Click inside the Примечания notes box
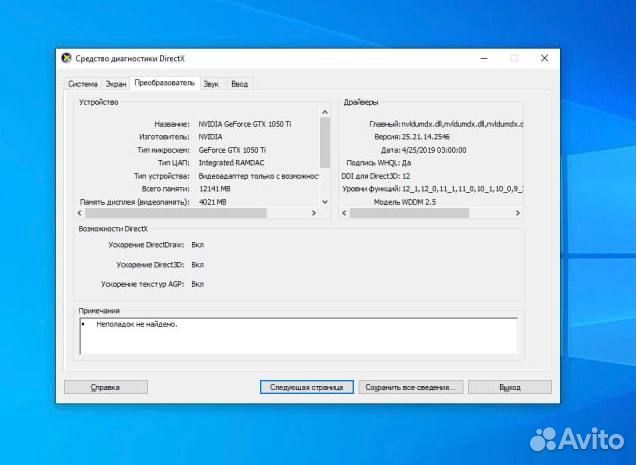Image resolution: width=636 pixels, height=465 pixels. pyautogui.click(x=299, y=336)
